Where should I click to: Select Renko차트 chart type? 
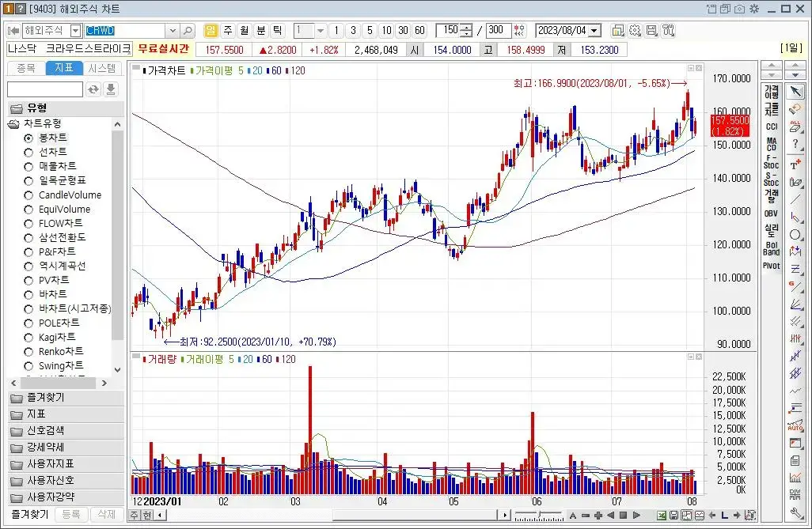pyautogui.click(x=54, y=351)
